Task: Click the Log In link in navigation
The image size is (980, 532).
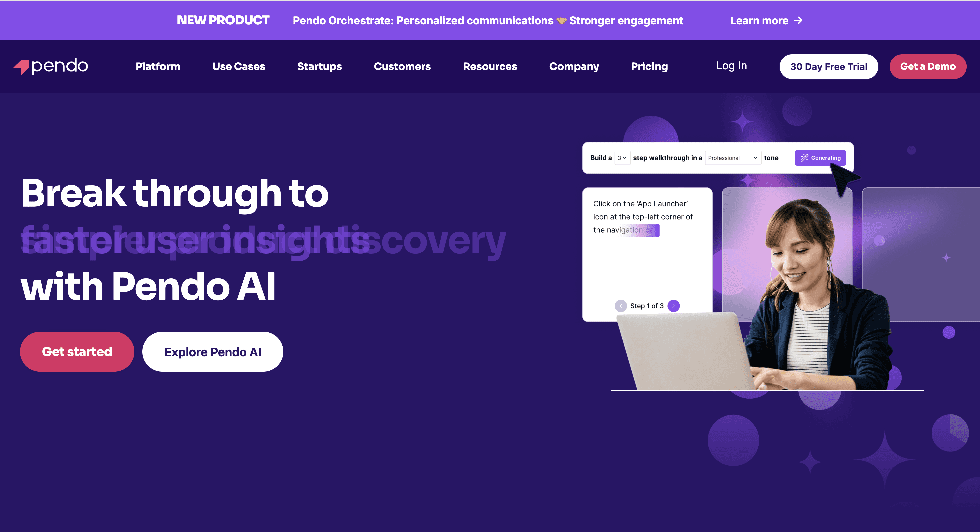Action: 732,66
